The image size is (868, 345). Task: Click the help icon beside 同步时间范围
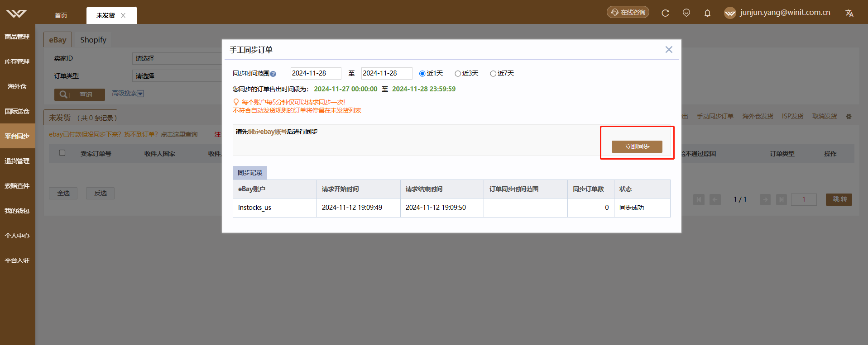[x=273, y=74]
